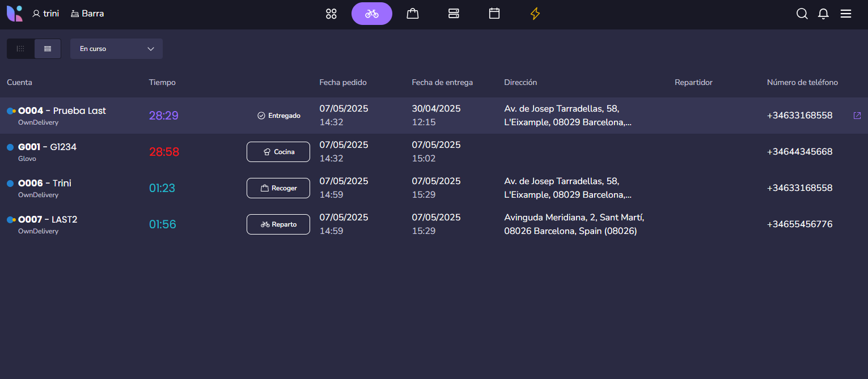
Task: Switch to the list rows view toggle
Action: pos(48,49)
